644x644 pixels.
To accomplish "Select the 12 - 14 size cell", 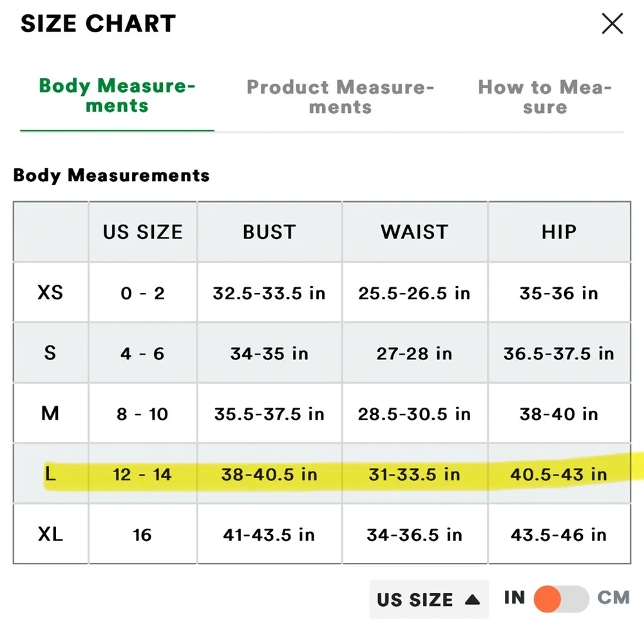I will (x=142, y=474).
